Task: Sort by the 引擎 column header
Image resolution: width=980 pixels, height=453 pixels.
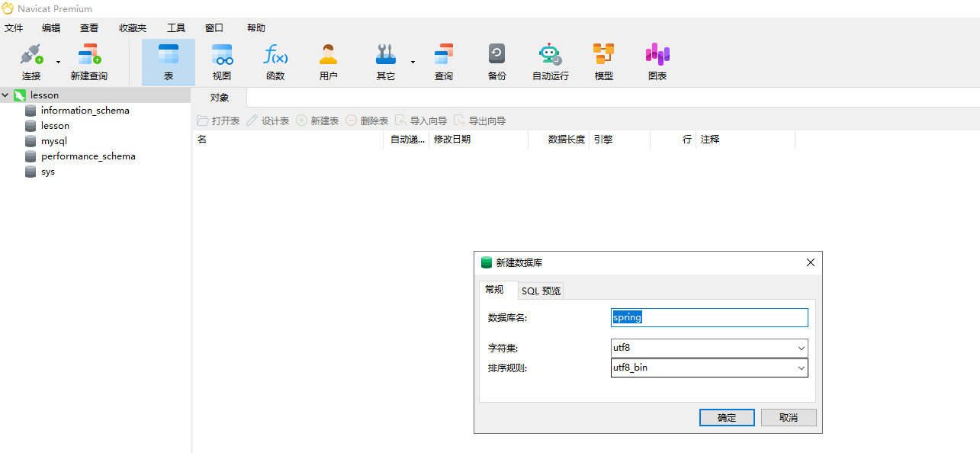Action: [x=619, y=140]
